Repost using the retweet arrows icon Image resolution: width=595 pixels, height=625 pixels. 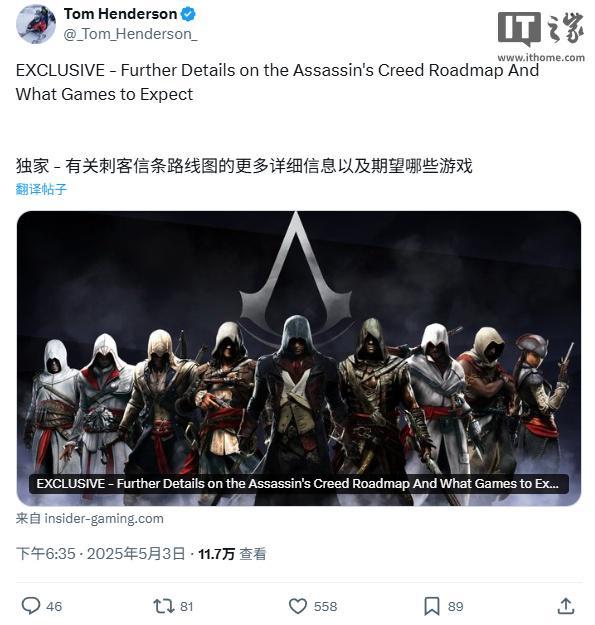pos(164,606)
